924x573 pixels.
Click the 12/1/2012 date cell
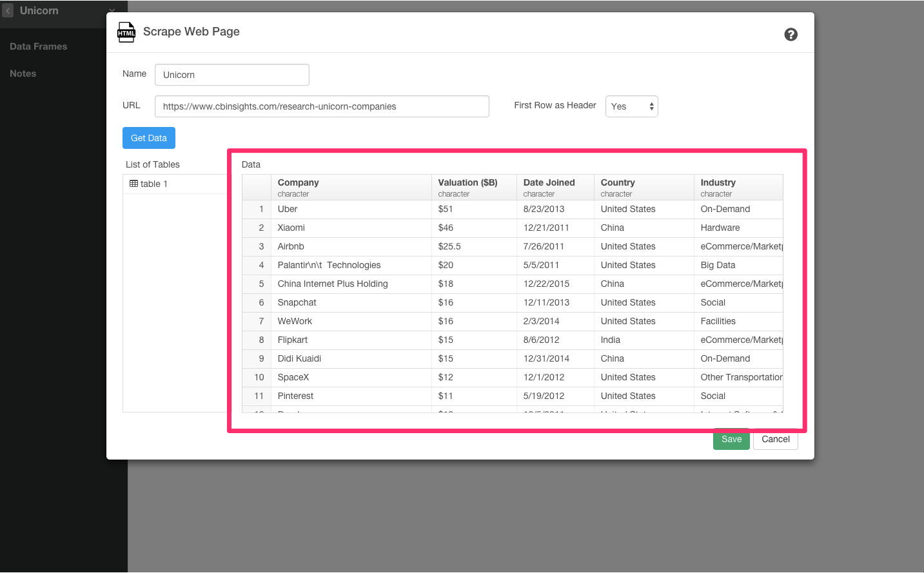(555, 377)
